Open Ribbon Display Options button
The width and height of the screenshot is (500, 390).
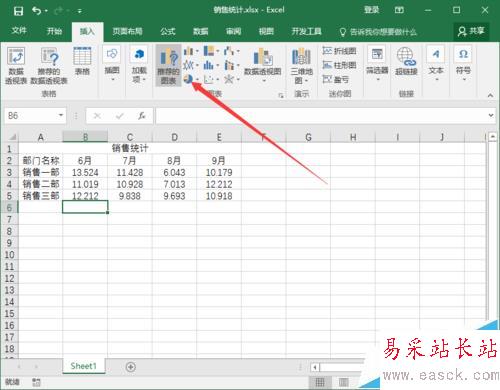[x=399, y=10]
